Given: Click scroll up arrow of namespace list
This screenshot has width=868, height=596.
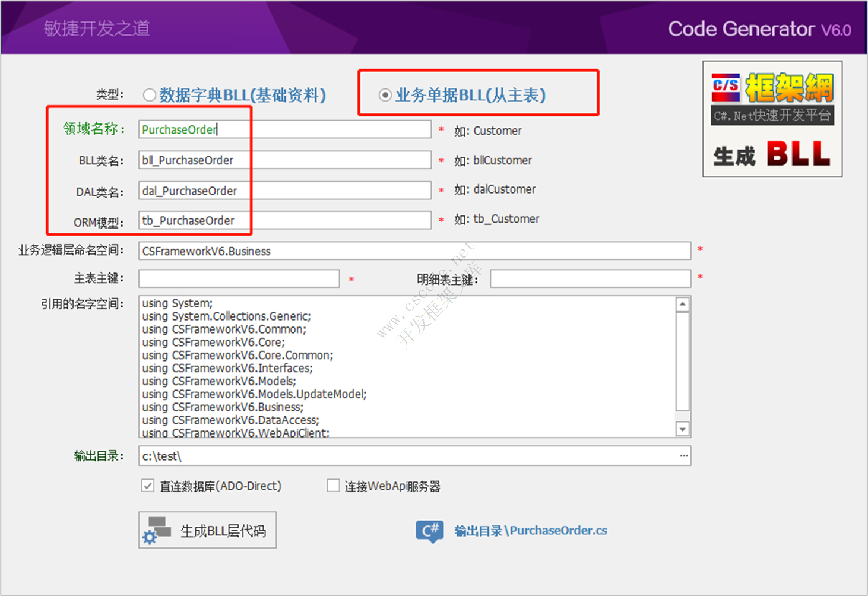Looking at the screenshot, I should tap(683, 305).
